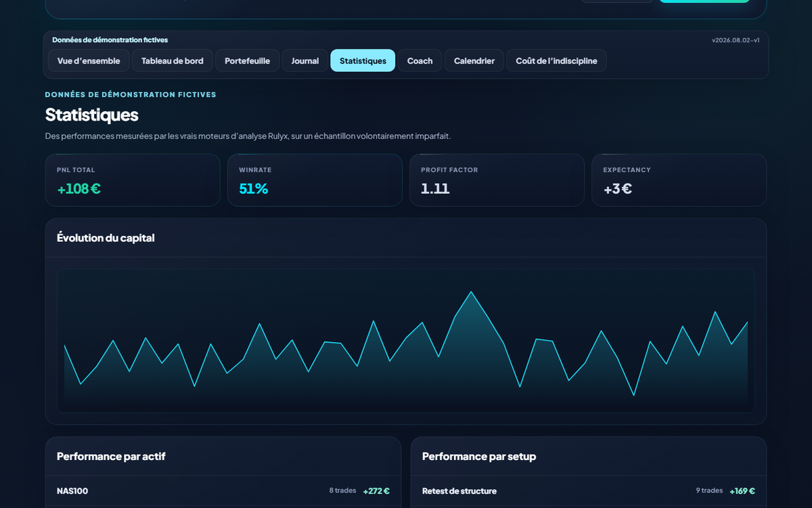Image resolution: width=812 pixels, height=508 pixels.
Task: Click the +169 € setup value
Action: (x=742, y=491)
